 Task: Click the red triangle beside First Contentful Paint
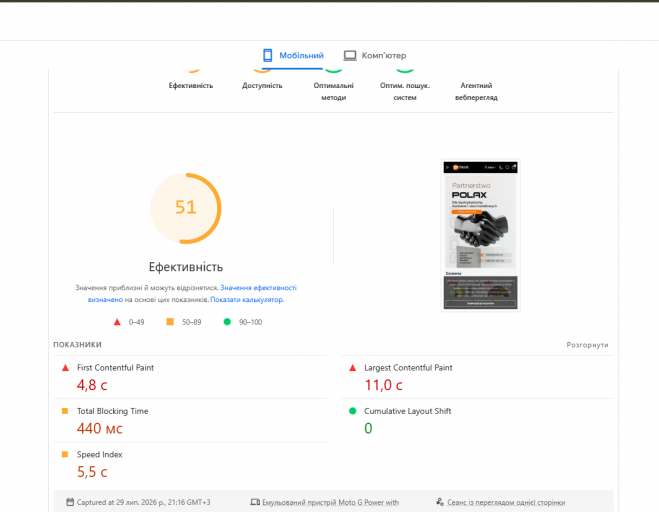65,368
